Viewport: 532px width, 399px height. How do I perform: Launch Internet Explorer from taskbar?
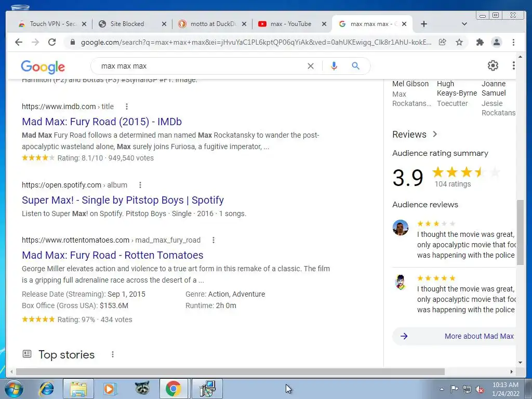coord(46,389)
